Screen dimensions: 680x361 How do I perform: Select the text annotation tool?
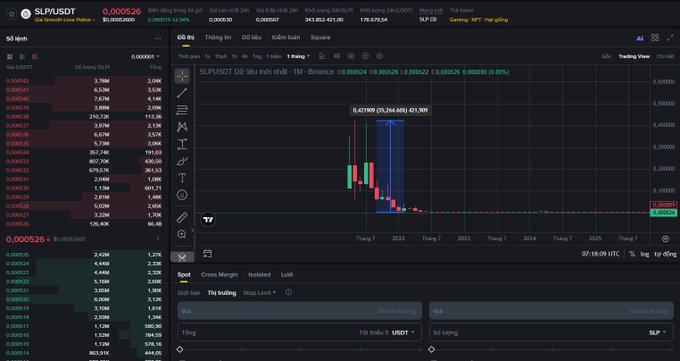(x=182, y=178)
